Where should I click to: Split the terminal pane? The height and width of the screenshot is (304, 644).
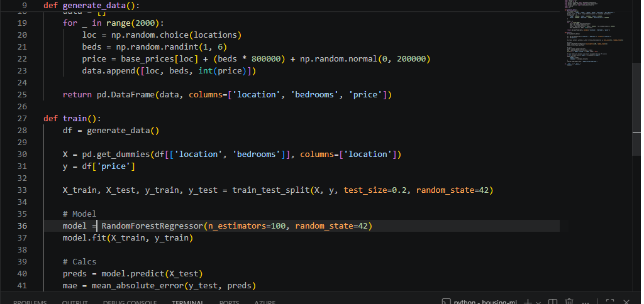point(553,302)
